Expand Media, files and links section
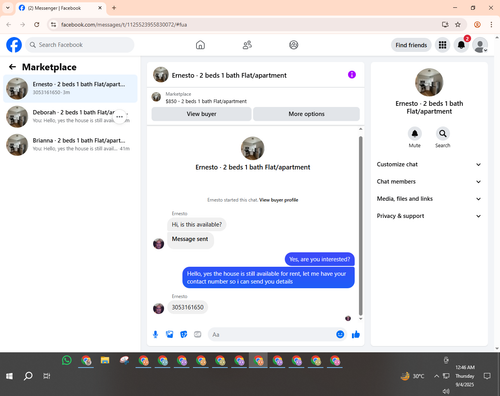The width and height of the screenshot is (500, 396). click(x=429, y=199)
